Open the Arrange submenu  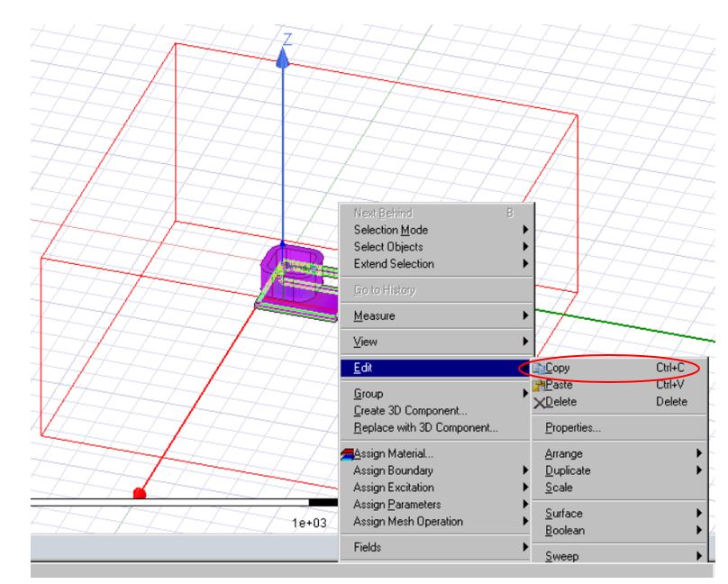click(619, 454)
